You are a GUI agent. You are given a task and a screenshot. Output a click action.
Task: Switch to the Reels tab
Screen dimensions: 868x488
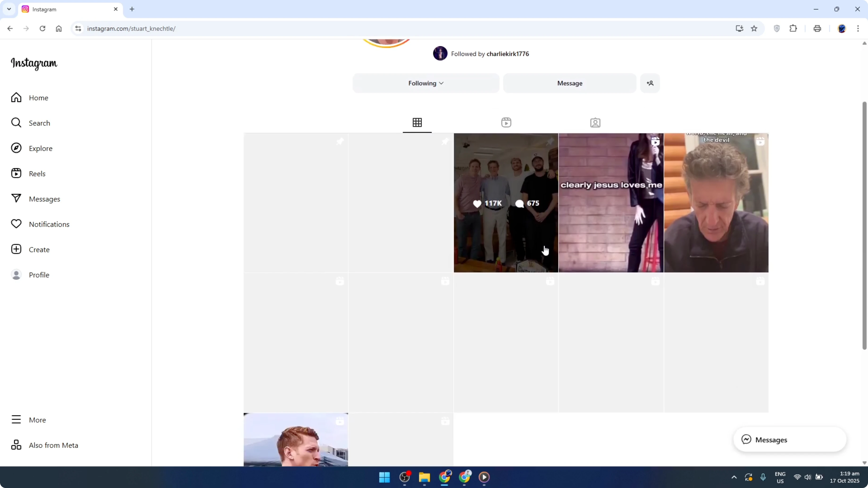click(506, 123)
